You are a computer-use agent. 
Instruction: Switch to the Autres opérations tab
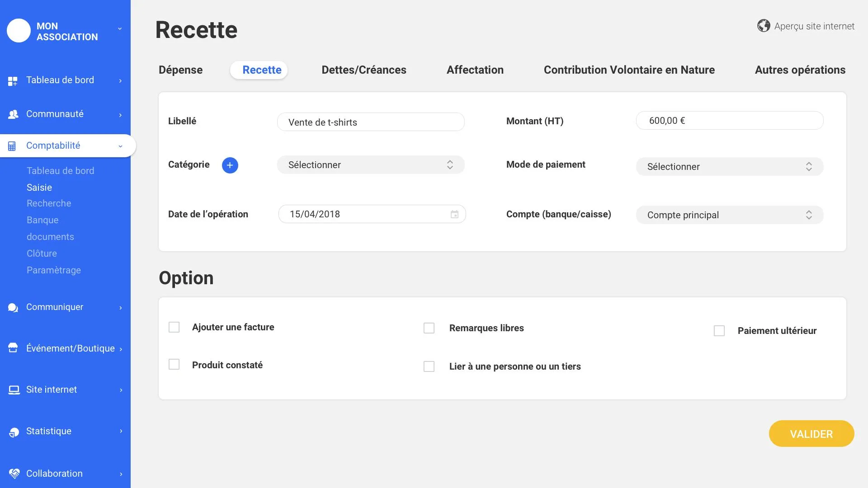tap(800, 70)
